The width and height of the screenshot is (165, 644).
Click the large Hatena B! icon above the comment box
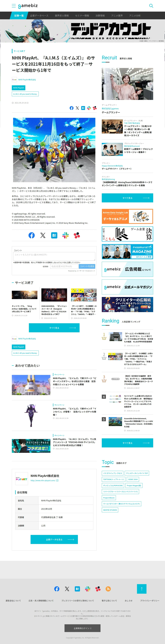(54, 235)
